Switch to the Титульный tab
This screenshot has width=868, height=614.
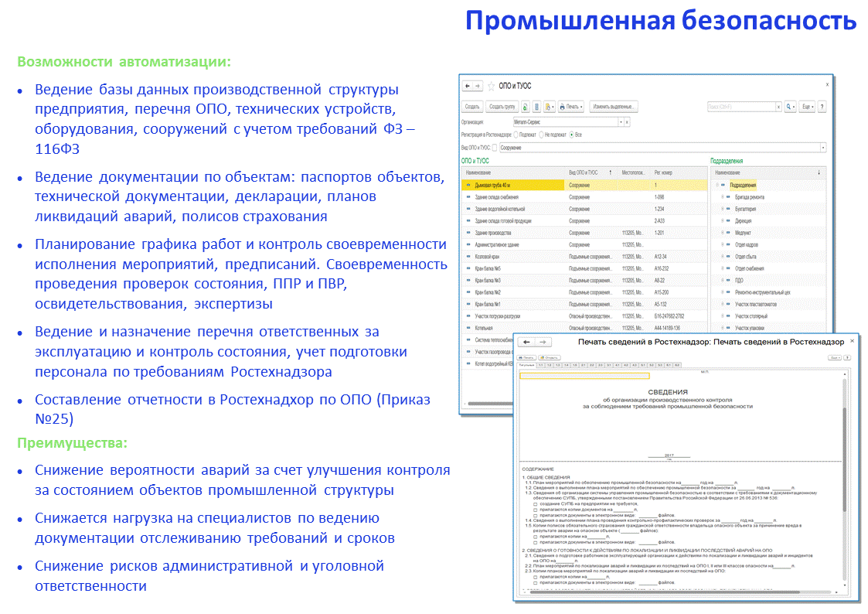coord(526,366)
